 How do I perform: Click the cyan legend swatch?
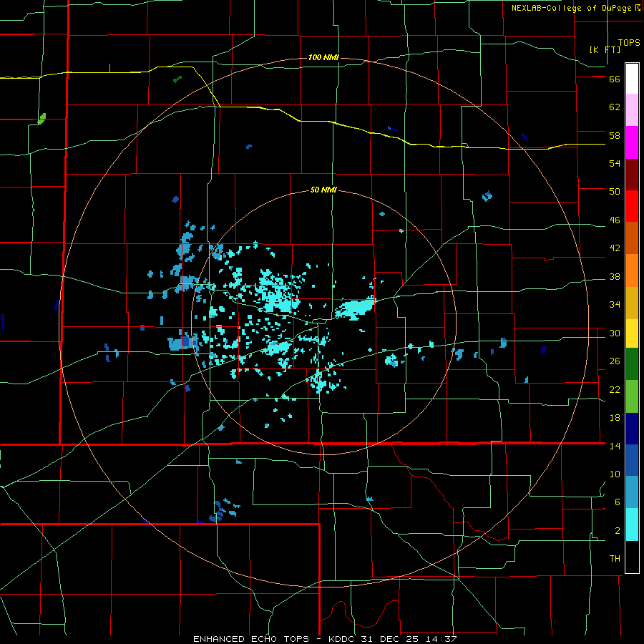(x=632, y=525)
